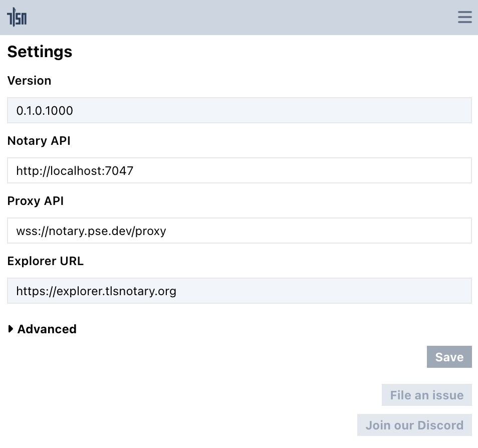Open the hamburger menu
478x448 pixels.
click(464, 17)
